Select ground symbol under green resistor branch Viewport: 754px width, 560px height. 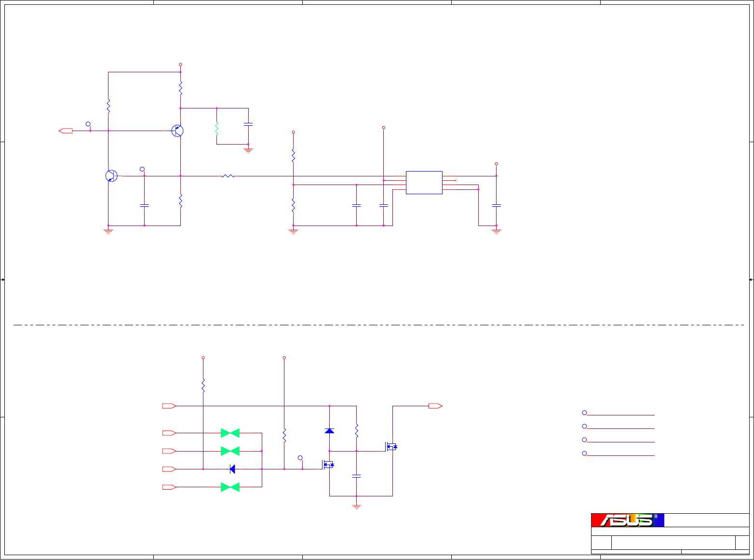(x=248, y=151)
